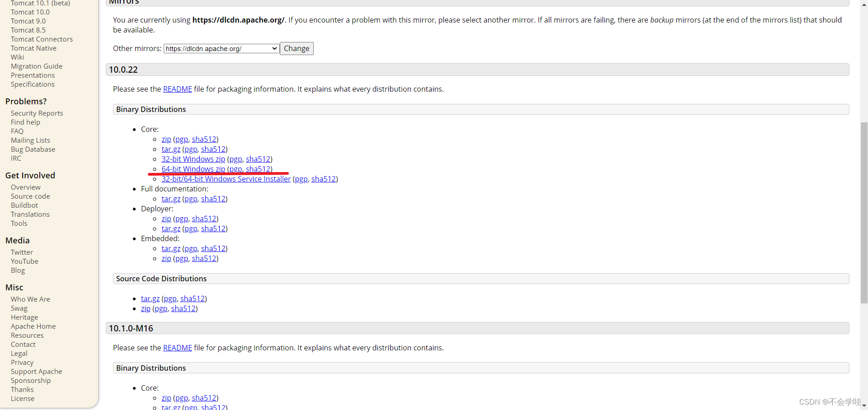The height and width of the screenshot is (410, 868).
Task: Open Tomcat Connectors sidebar link
Action: click(42, 39)
